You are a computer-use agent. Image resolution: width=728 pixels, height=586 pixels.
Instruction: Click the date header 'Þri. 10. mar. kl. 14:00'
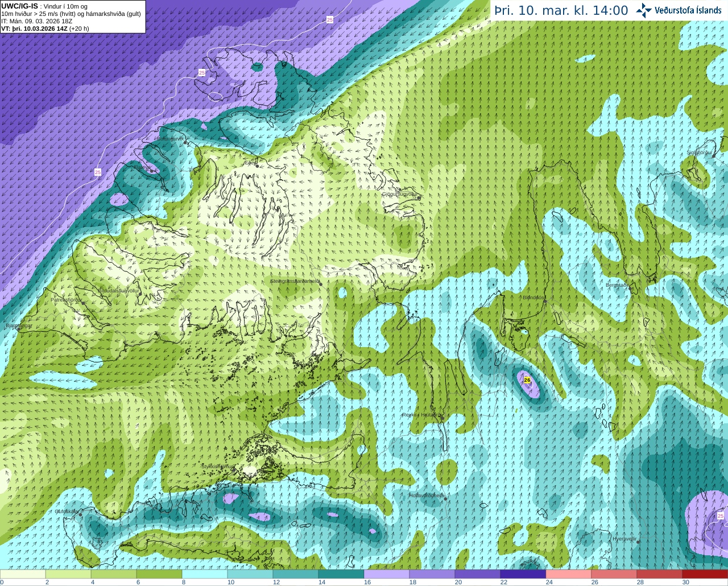(x=561, y=11)
